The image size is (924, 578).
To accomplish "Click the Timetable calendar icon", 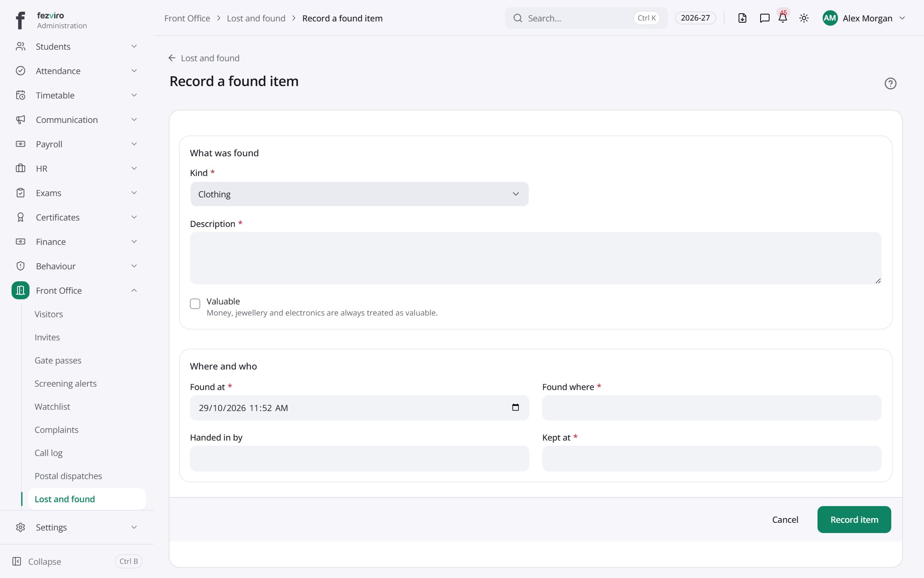I will (21, 95).
